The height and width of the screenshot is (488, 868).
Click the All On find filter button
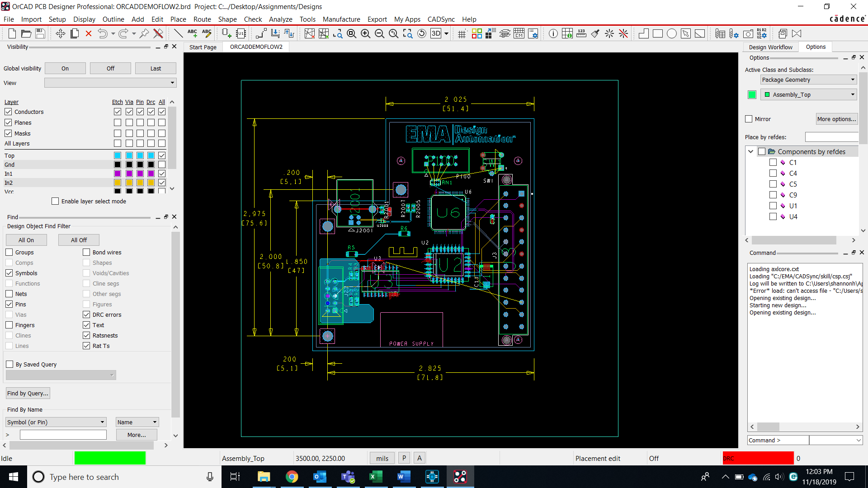click(26, 240)
